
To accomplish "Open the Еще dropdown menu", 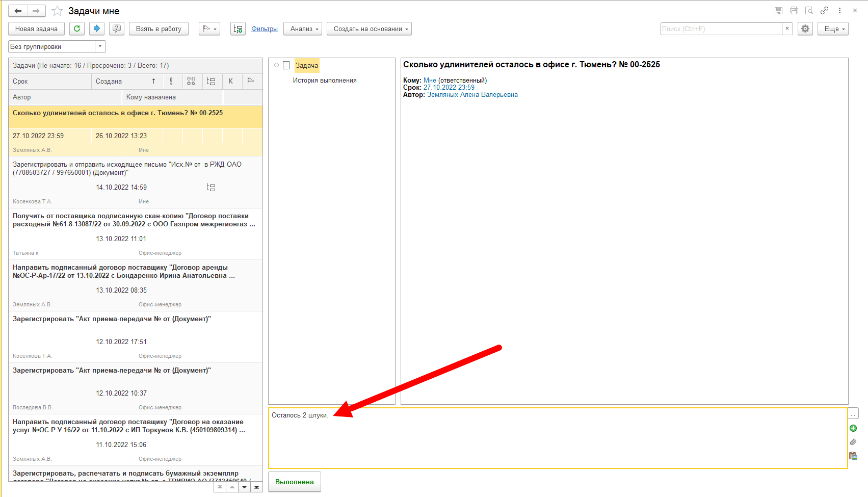I will click(833, 29).
